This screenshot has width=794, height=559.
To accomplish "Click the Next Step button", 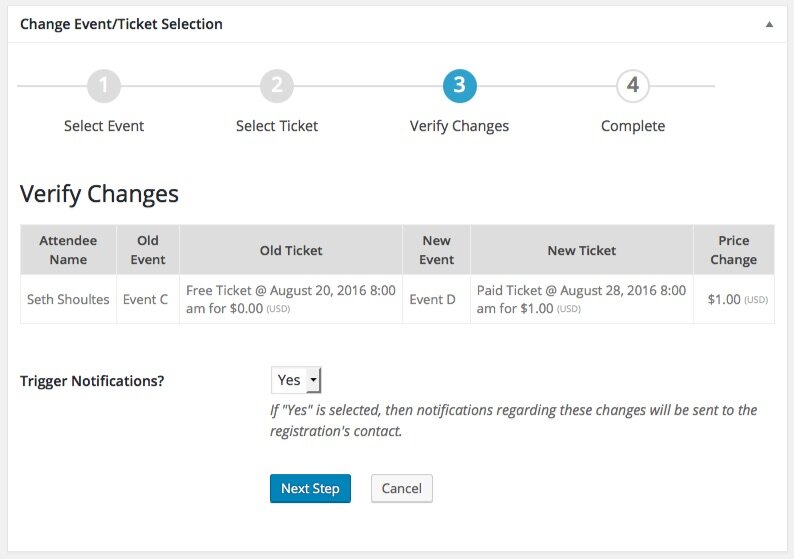I will click(310, 488).
